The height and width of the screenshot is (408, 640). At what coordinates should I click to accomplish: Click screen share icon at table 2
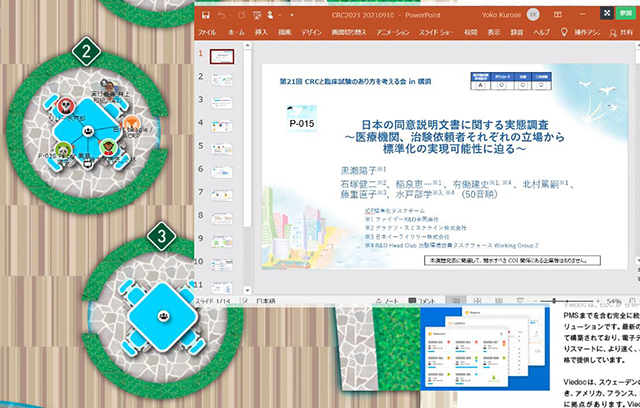tap(87, 164)
